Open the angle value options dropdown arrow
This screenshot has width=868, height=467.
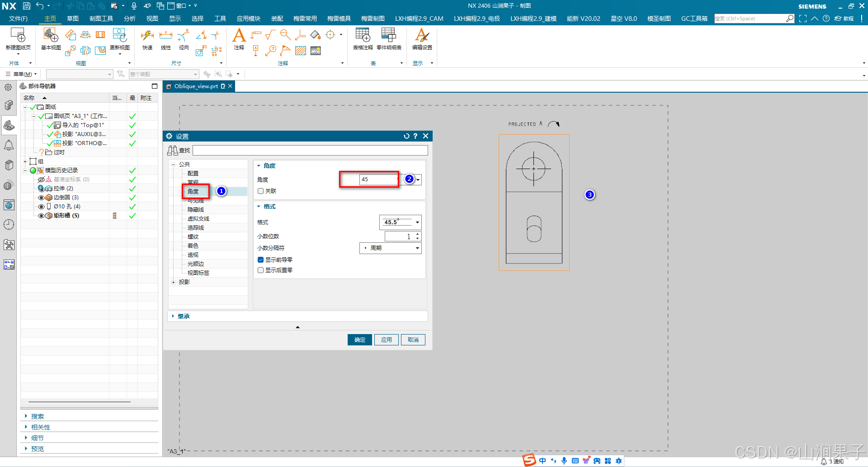418,180
